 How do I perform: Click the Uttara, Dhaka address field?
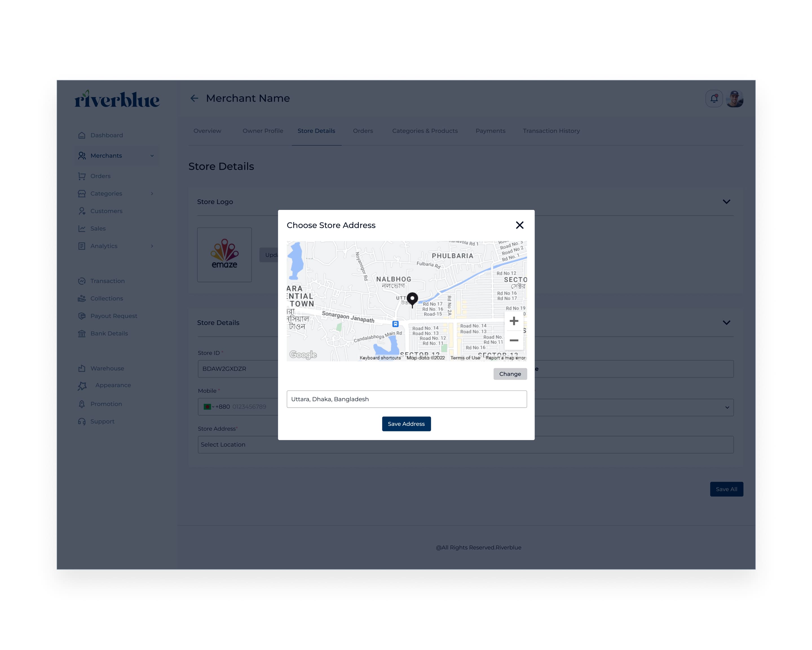coord(406,399)
